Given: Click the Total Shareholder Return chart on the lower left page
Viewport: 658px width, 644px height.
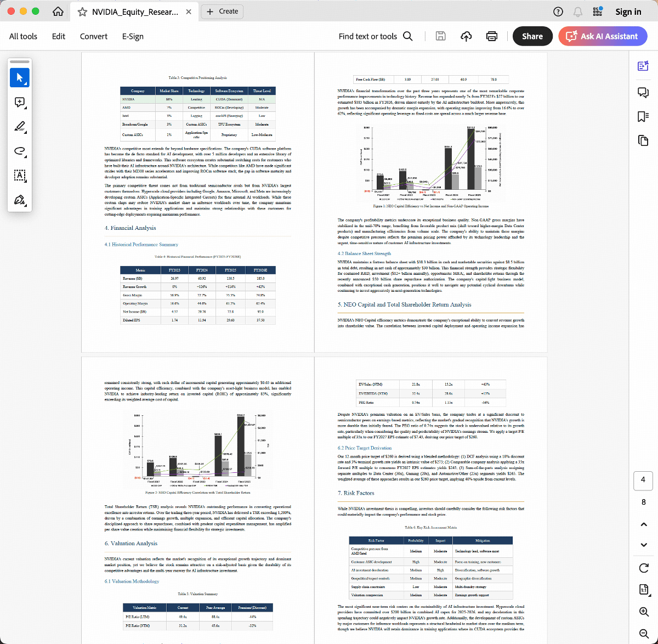Looking at the screenshot, I should (197, 450).
